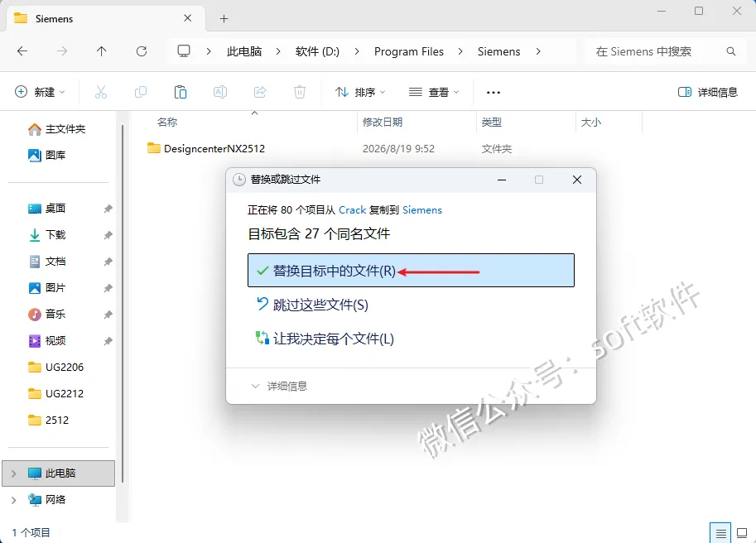Click the 软件 (D:) breadcrumb
756x543 pixels.
pos(317,51)
